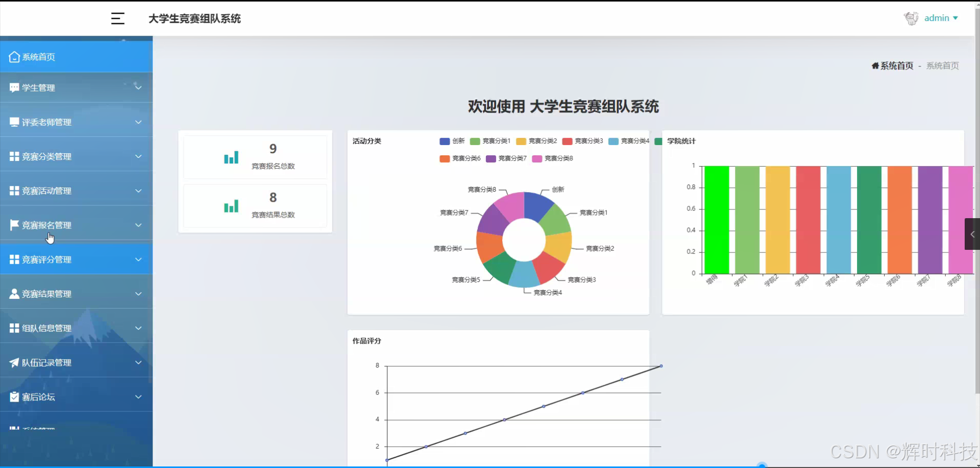Click the admin avatar icon

coord(911,18)
